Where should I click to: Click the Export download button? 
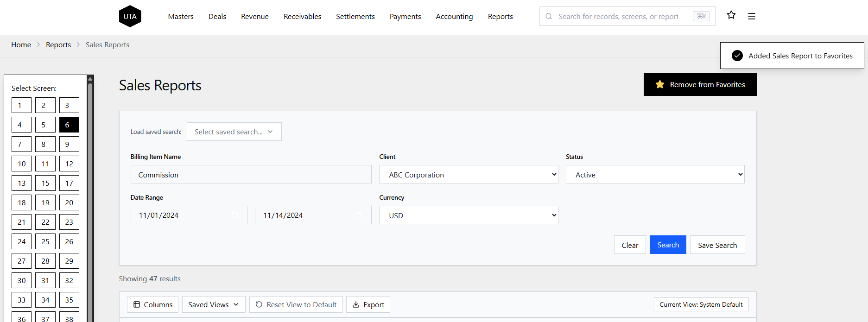[368, 304]
